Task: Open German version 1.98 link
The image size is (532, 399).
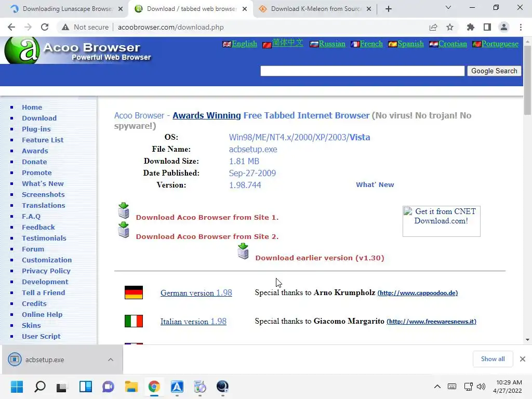Action: click(x=196, y=293)
